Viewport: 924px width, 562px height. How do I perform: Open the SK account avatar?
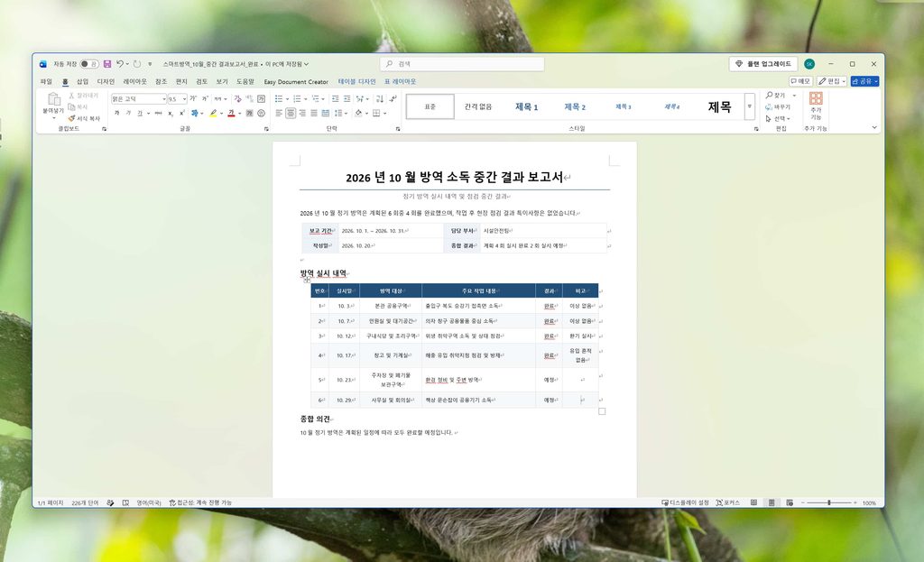click(x=809, y=64)
